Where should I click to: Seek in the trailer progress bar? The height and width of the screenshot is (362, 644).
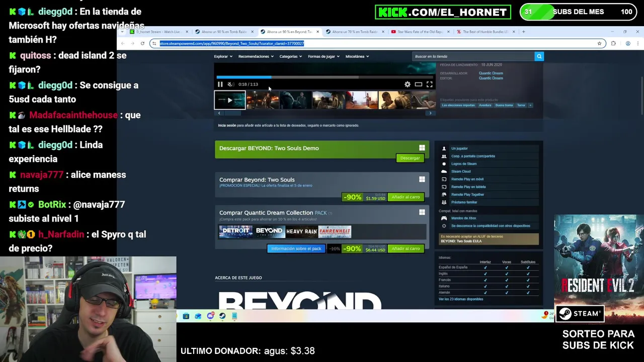[x=325, y=77]
